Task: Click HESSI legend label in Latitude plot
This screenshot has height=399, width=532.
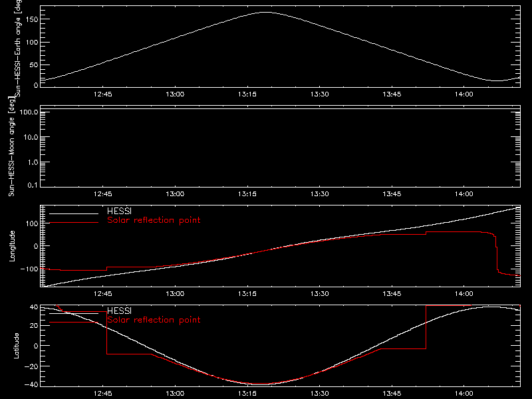Action: [119, 311]
